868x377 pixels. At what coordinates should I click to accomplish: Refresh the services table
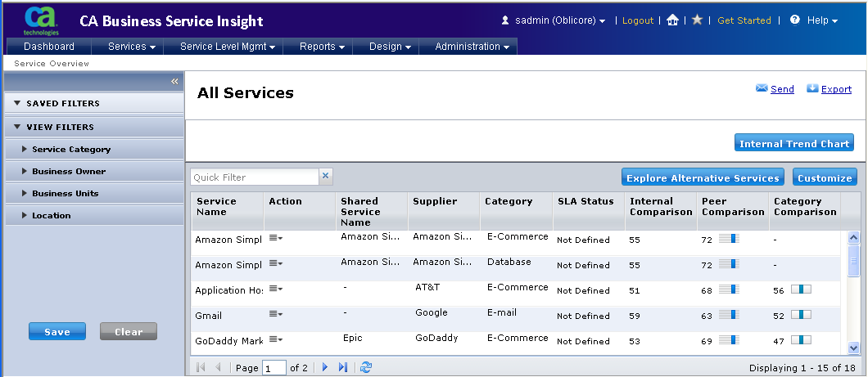click(365, 367)
